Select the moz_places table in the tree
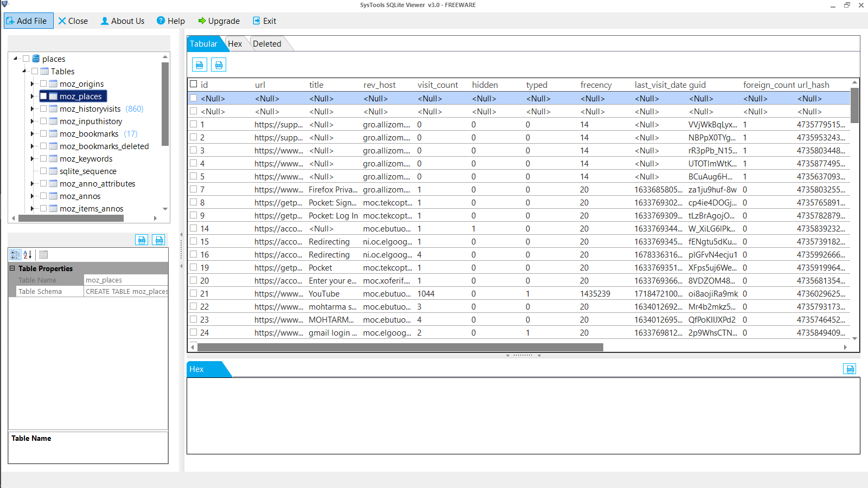The height and width of the screenshot is (488, 868). pyautogui.click(x=81, y=96)
